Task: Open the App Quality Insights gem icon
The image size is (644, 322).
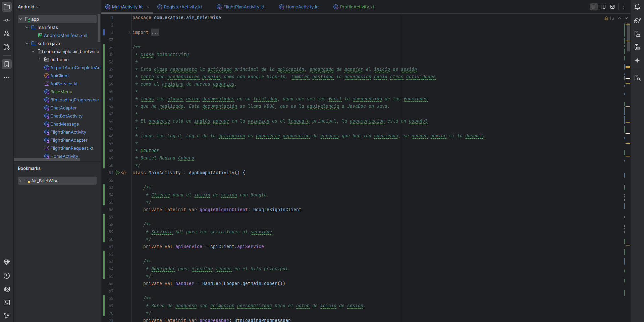Action: click(7, 262)
